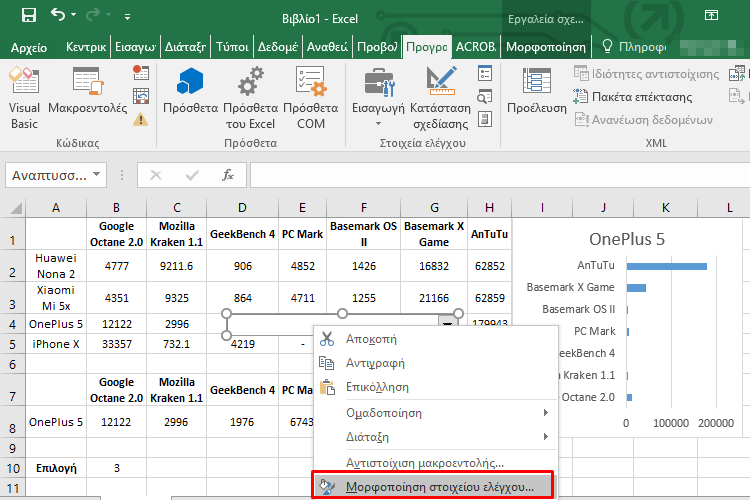
Task: Click Ανανέωση δεδομένων refresh data
Action: pyautogui.click(x=643, y=119)
